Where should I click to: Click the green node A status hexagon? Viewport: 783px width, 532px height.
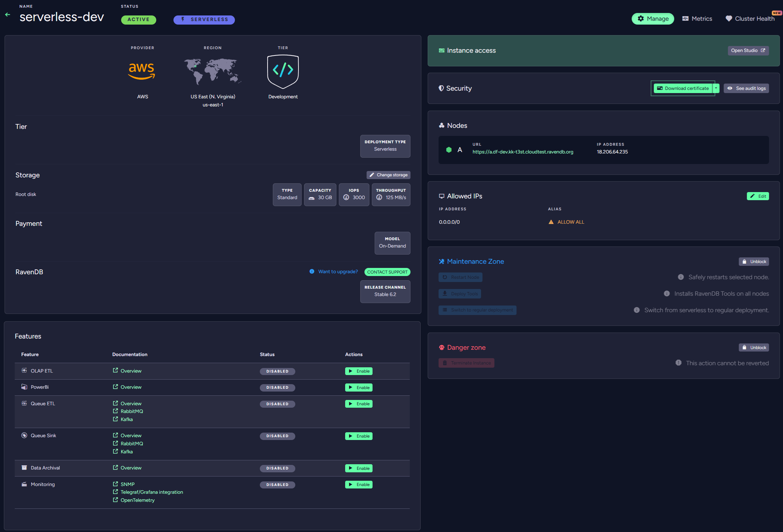pos(449,150)
